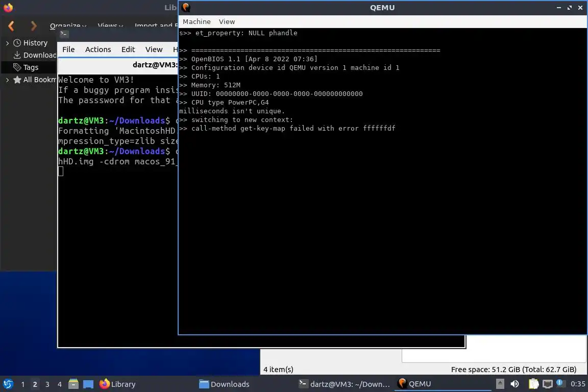Expand the History tree item
The width and height of the screenshot is (588, 392).
pyautogui.click(x=7, y=43)
